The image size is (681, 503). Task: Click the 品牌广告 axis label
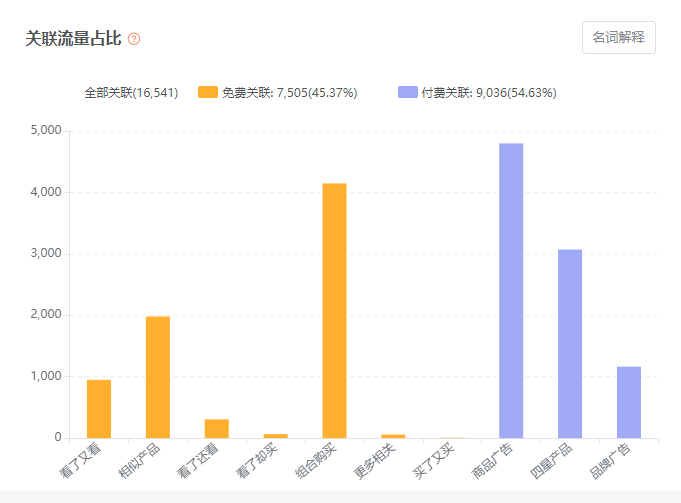coord(611,460)
